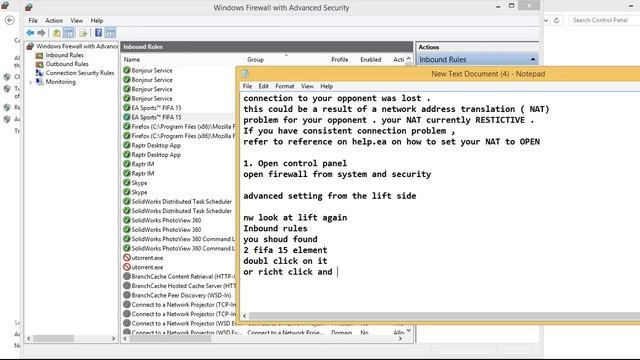Sort rules by the Enabled column header
The image size is (640, 360).
tap(371, 60)
